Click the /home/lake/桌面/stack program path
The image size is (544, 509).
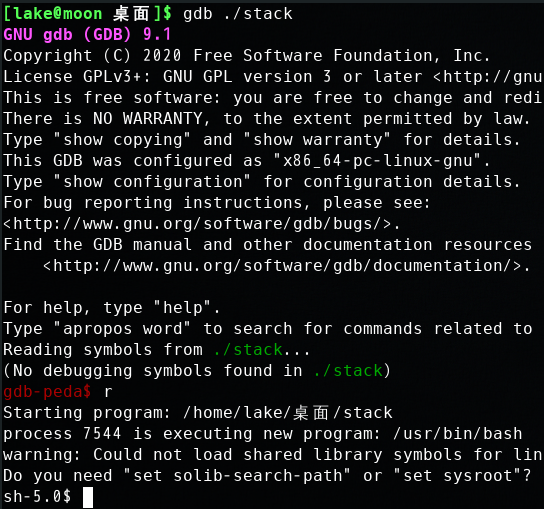coord(288,413)
